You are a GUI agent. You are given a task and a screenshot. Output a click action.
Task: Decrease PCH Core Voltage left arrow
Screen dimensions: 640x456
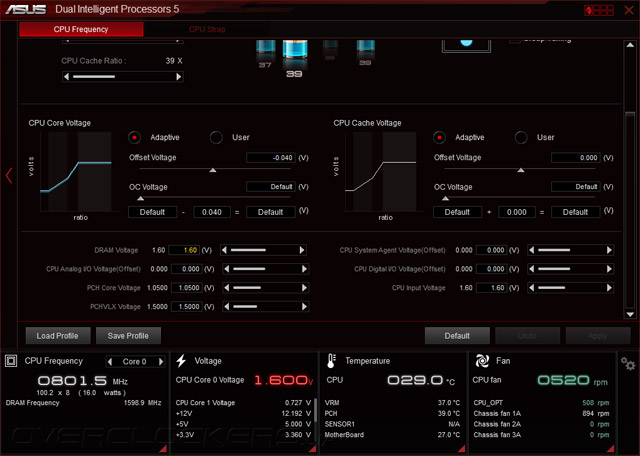click(x=227, y=288)
